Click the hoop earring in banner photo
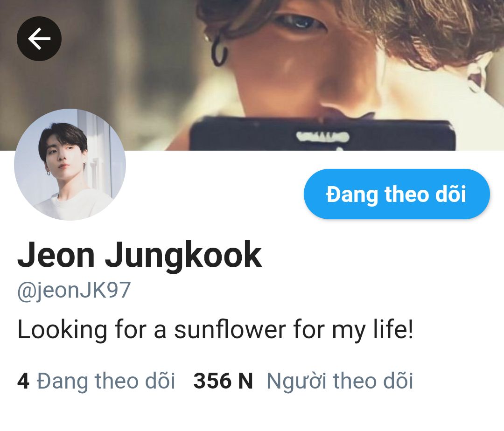The width and height of the screenshot is (504, 431). 220,51
